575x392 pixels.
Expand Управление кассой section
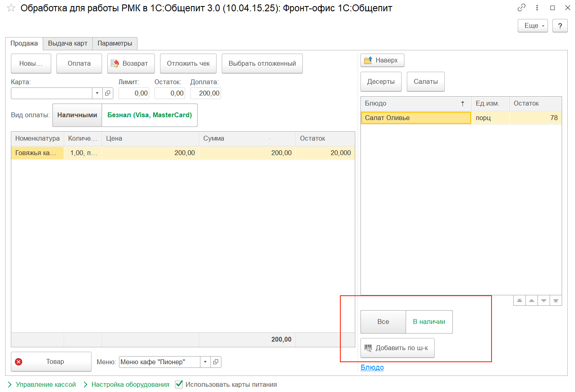point(42,384)
